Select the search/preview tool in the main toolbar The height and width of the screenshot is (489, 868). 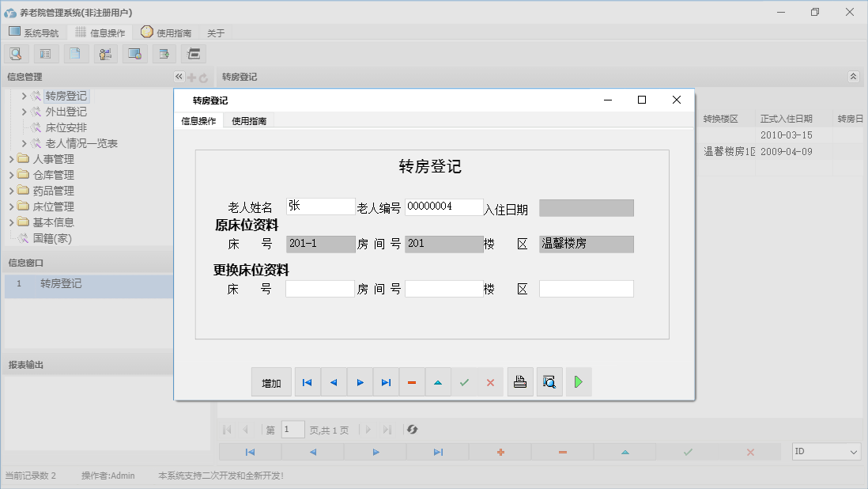pos(16,53)
